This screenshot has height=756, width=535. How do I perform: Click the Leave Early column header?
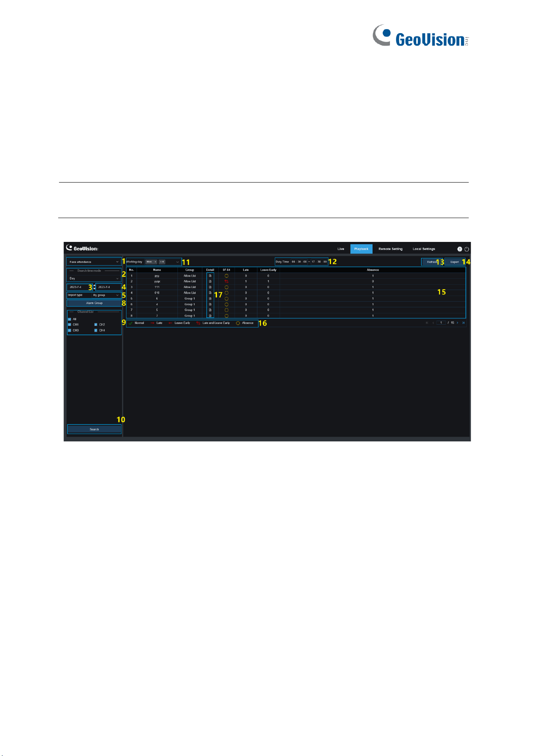click(268, 270)
